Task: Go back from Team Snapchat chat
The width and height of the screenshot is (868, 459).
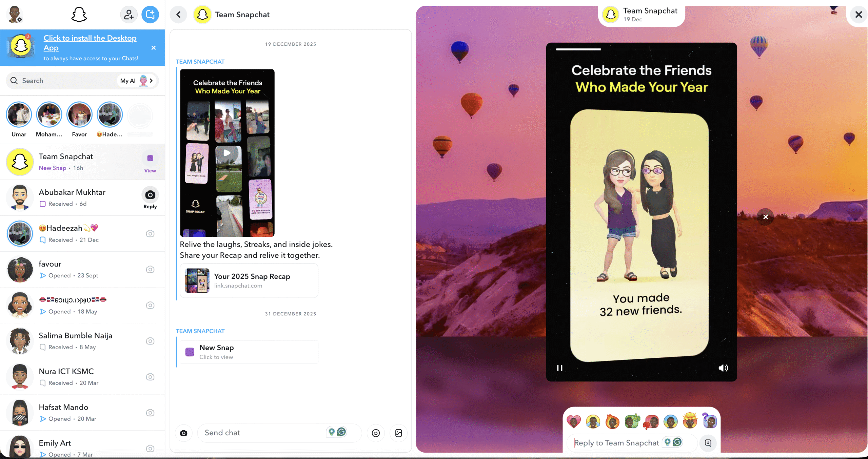Action: click(179, 15)
